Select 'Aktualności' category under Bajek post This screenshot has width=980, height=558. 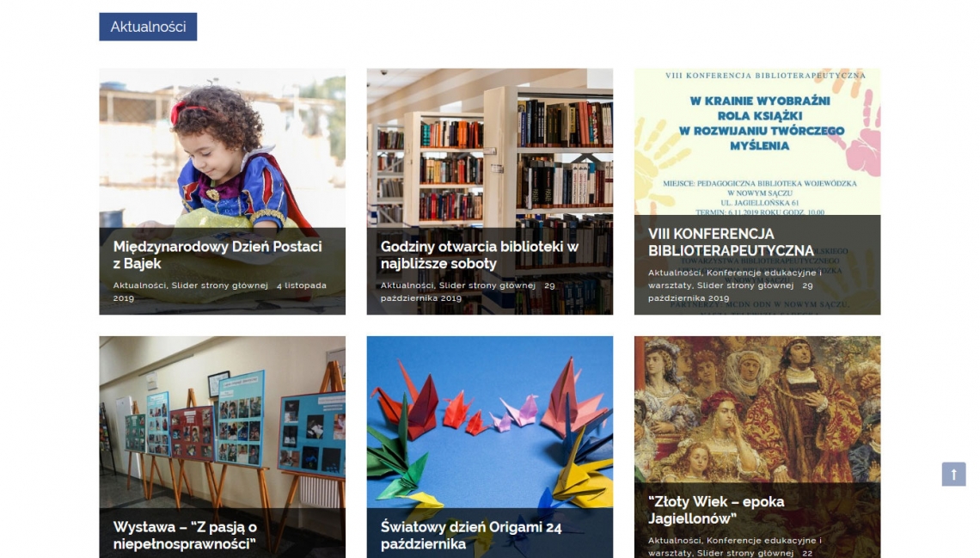click(x=139, y=285)
